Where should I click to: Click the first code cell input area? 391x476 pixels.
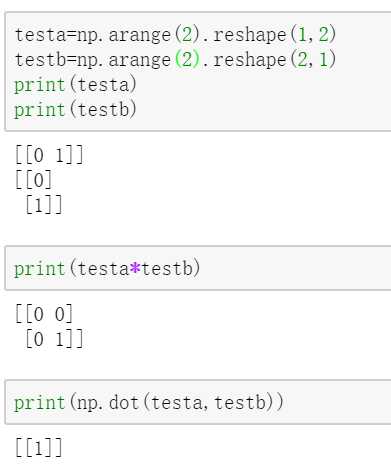(198, 72)
